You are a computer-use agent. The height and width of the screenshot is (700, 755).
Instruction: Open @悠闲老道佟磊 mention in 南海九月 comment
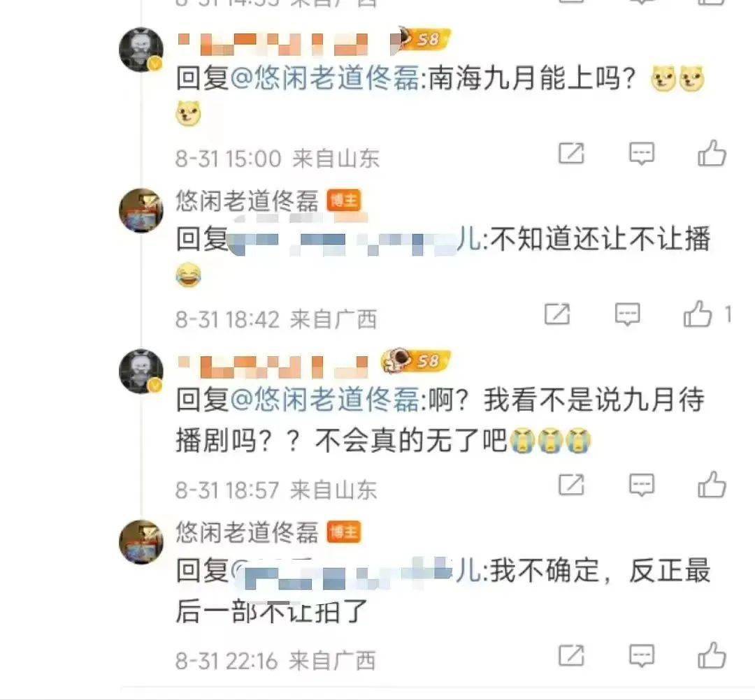click(325, 78)
